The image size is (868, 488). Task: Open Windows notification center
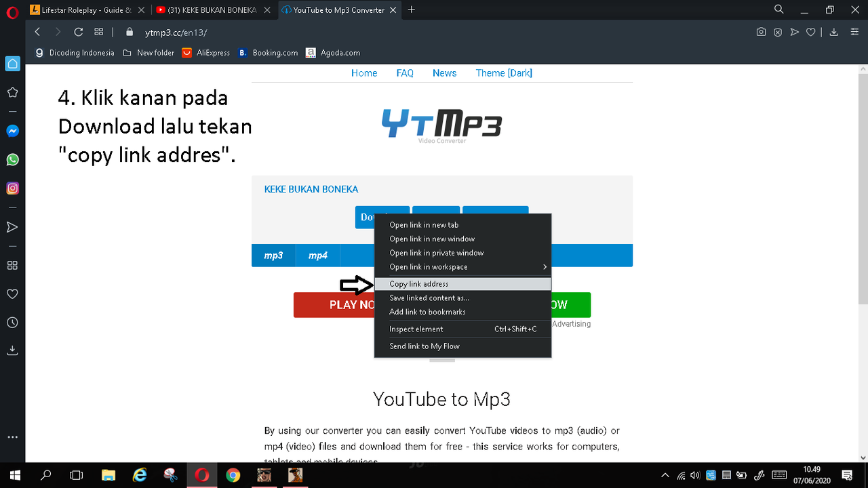pyautogui.click(x=847, y=475)
